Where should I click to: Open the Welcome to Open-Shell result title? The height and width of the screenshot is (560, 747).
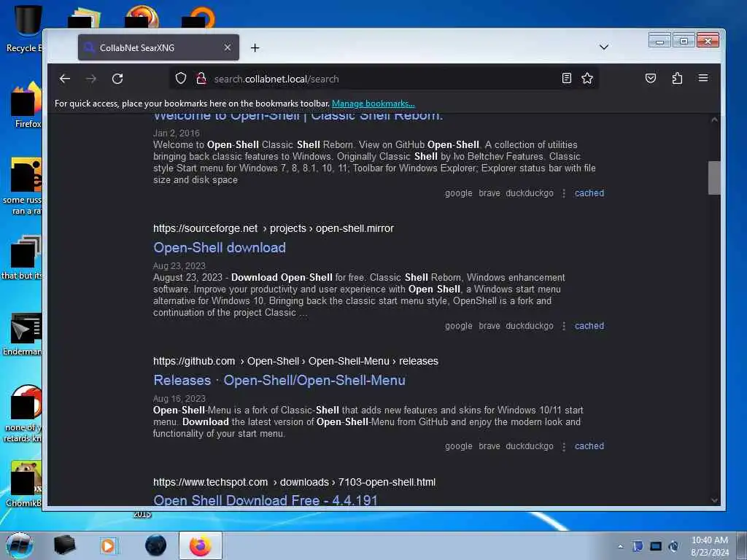pyautogui.click(x=298, y=116)
